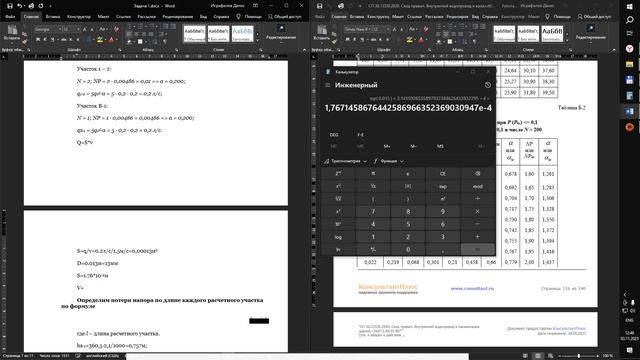Switch to Справка tab in right Word
This screenshot has height=360, width=640.
pos(490,17)
